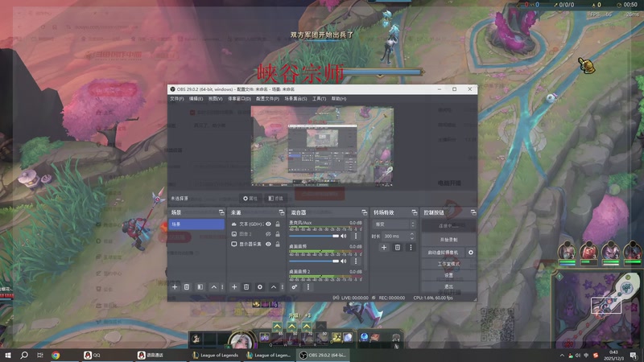Screen dimensions: 644x362
Task: Undock the 控制按钮 dock with its float icon
Action: click(473, 212)
